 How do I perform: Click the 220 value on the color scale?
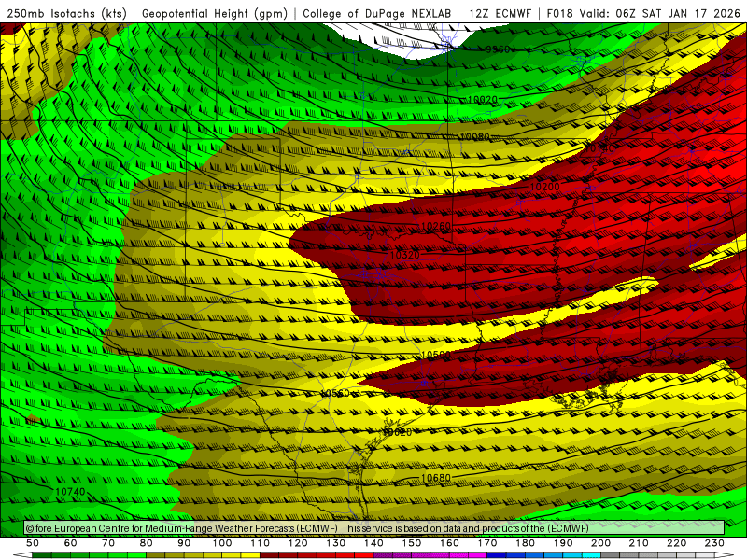coord(676,543)
